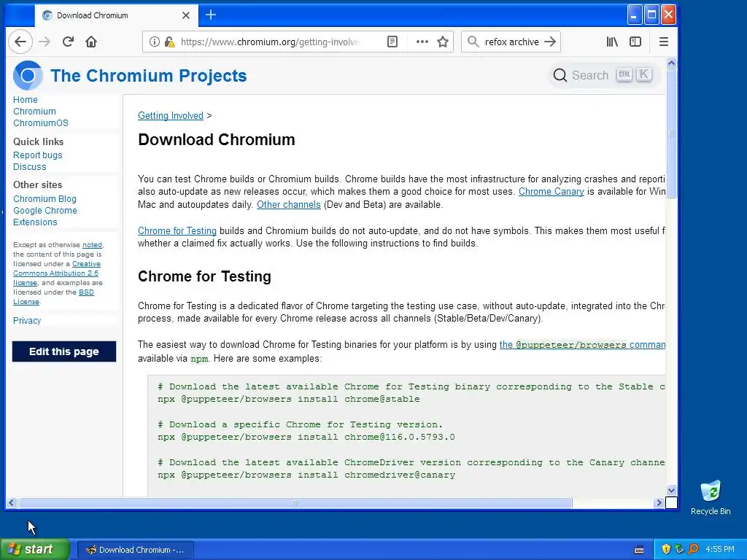Viewport: 747px width, 560px height.
Task: Open Report bugs quick link
Action: point(38,155)
